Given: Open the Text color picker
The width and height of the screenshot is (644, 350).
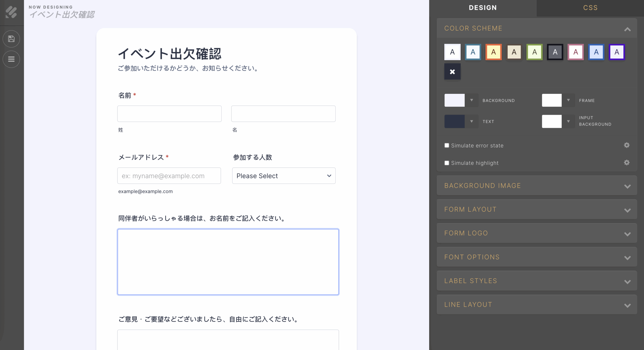Looking at the screenshot, I should pyautogui.click(x=454, y=122).
